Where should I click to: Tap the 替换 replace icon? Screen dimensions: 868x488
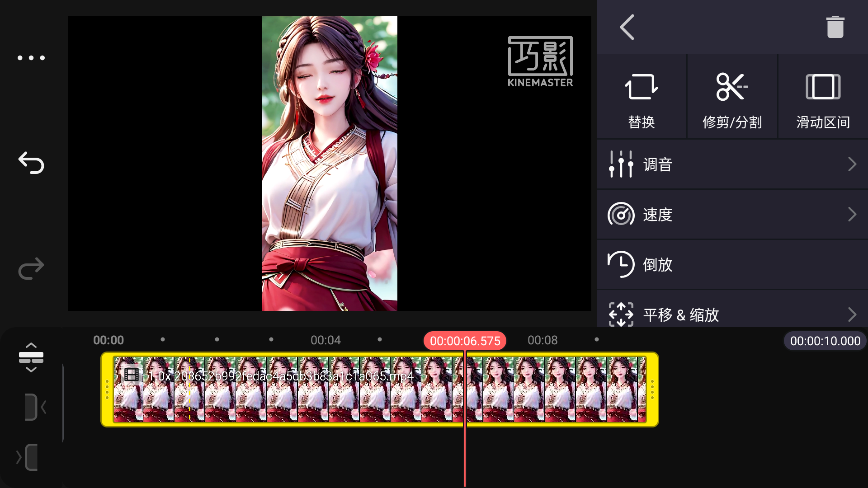(642, 87)
